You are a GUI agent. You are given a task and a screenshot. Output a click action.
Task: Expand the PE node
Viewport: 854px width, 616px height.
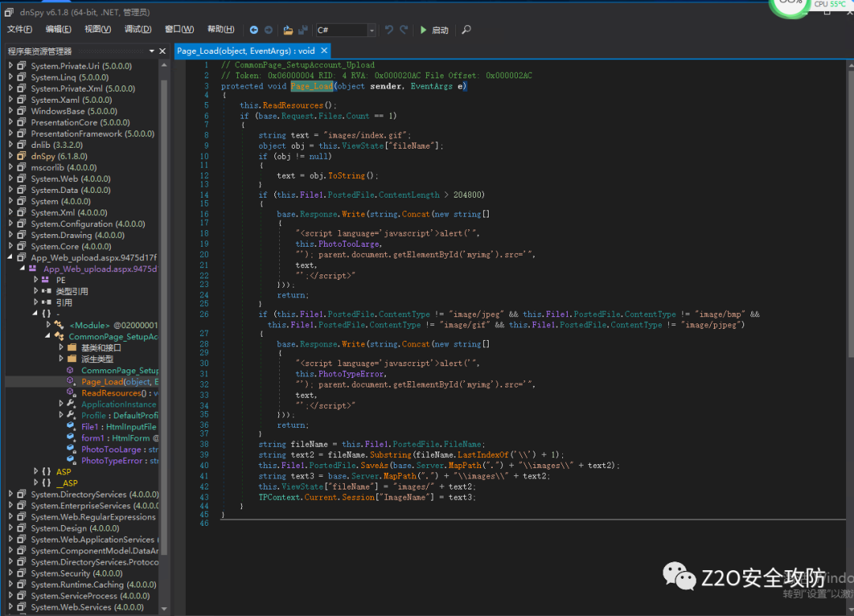click(36, 279)
